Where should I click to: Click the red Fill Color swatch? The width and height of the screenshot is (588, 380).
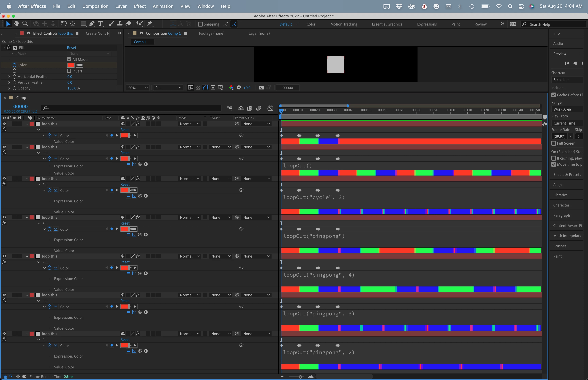click(x=71, y=65)
